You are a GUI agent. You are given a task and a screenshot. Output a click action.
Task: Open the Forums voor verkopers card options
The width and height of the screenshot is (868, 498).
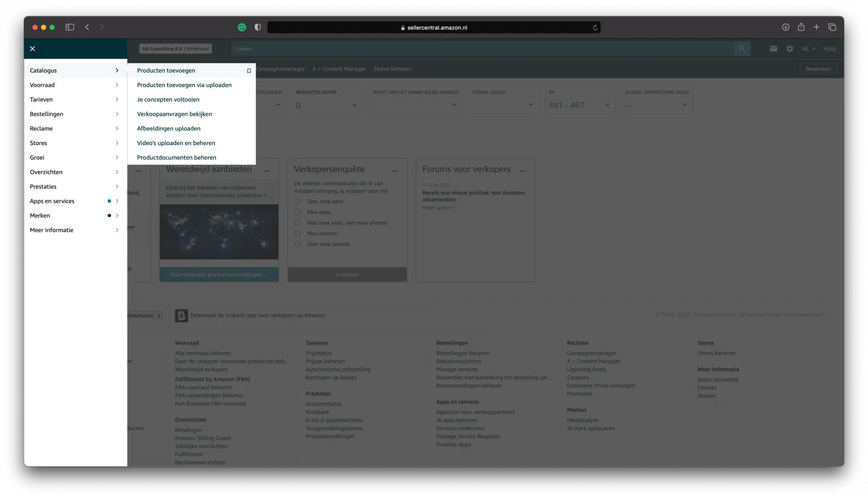click(x=523, y=171)
